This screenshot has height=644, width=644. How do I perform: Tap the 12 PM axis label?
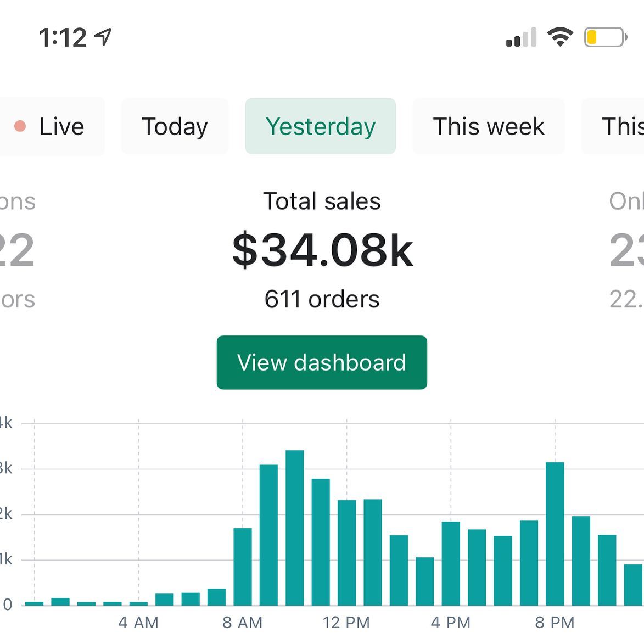346,623
